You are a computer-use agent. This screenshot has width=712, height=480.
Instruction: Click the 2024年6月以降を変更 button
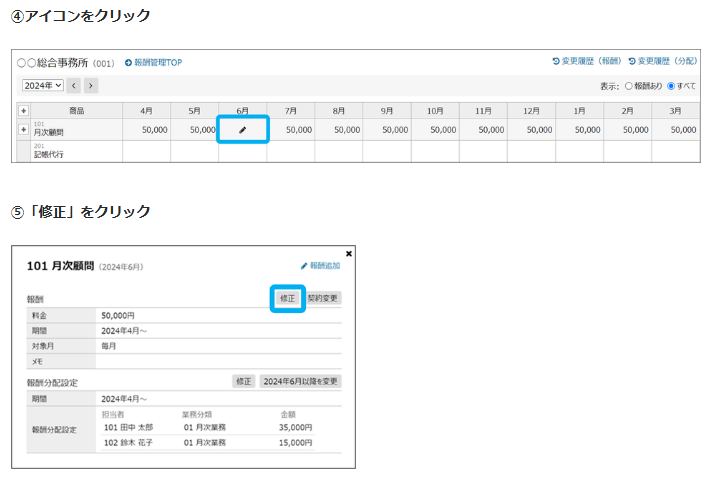(x=300, y=381)
